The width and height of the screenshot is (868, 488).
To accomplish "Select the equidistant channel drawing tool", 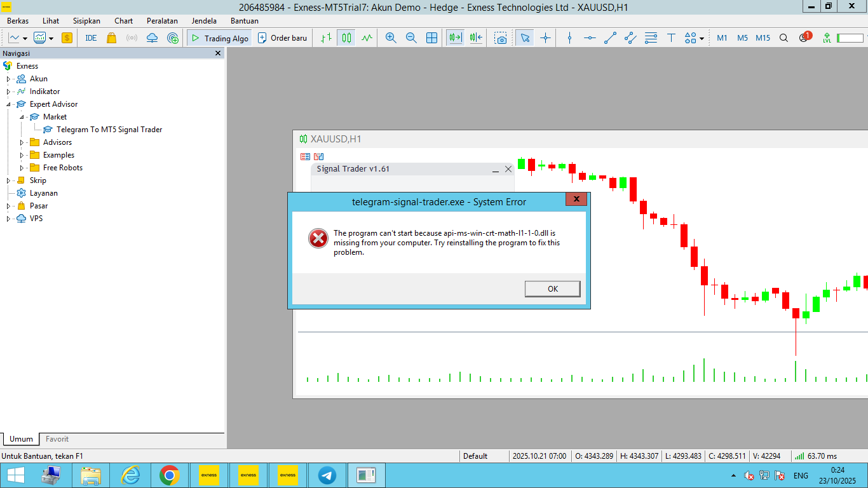I will (x=630, y=38).
